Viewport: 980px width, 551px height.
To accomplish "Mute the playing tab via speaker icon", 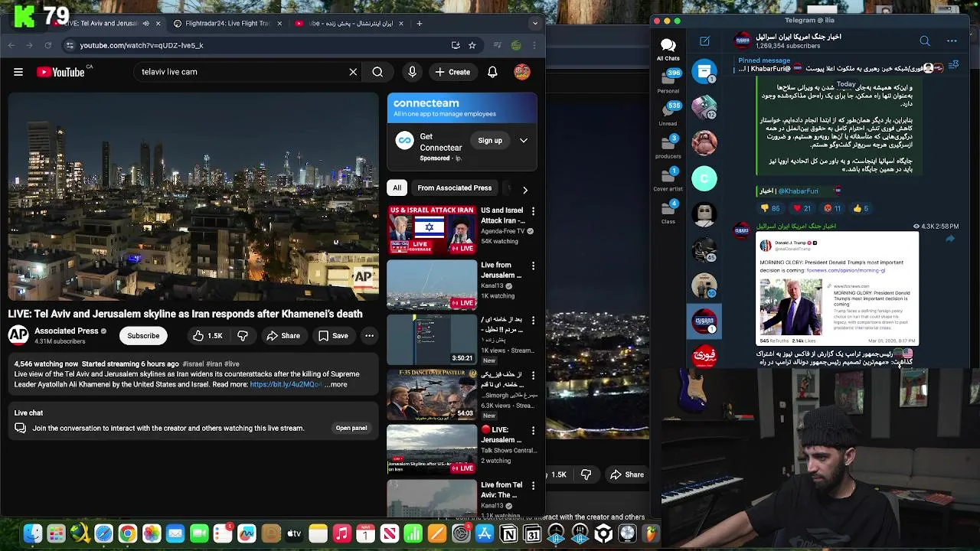I will click(145, 24).
